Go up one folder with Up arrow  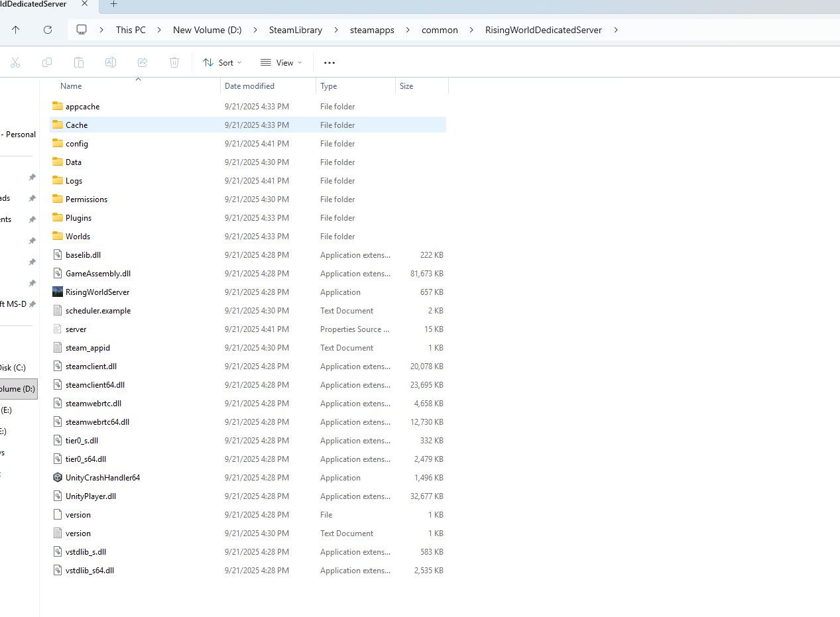point(16,30)
